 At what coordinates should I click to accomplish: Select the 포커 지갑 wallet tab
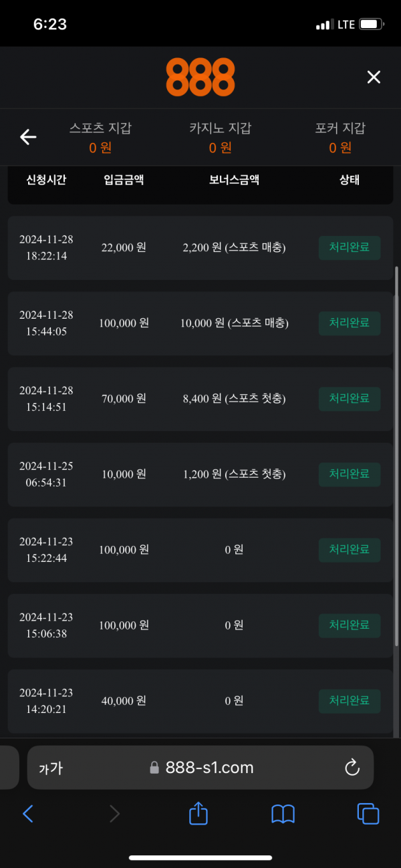pos(340,138)
